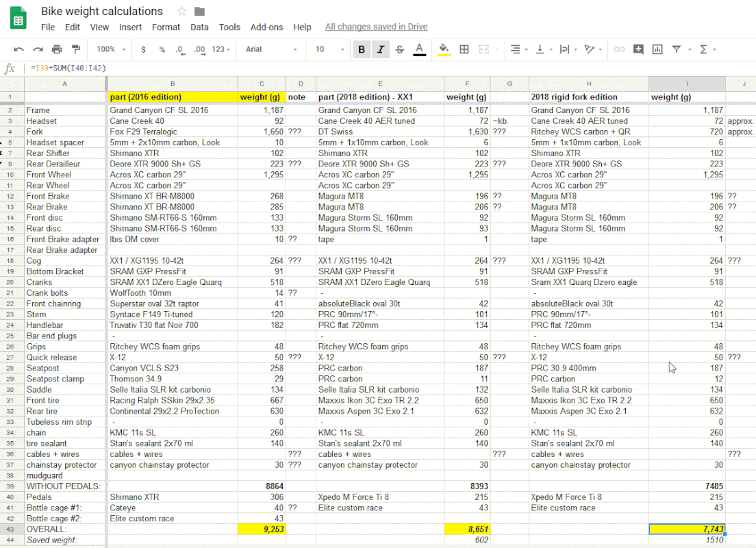
Task: Open the Insert menu
Action: tap(130, 27)
